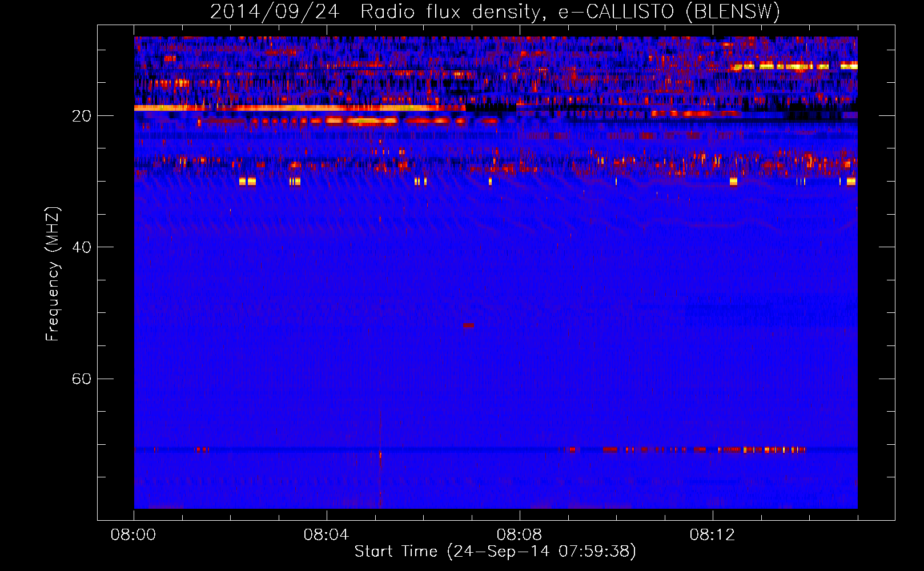Image resolution: width=924 pixels, height=571 pixels.
Task: Click the "Frequency (MHZ)" axis label
Action: click(x=53, y=274)
